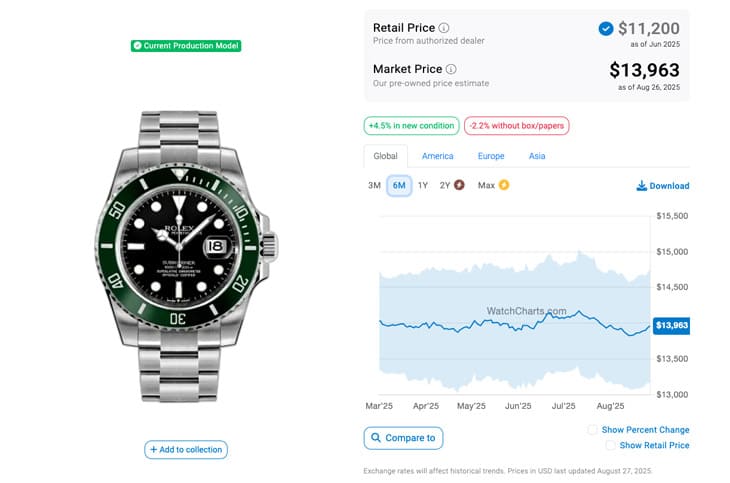This screenshot has height=483, width=730.
Task: Click the +4.5% in new condition pill
Action: pos(412,126)
